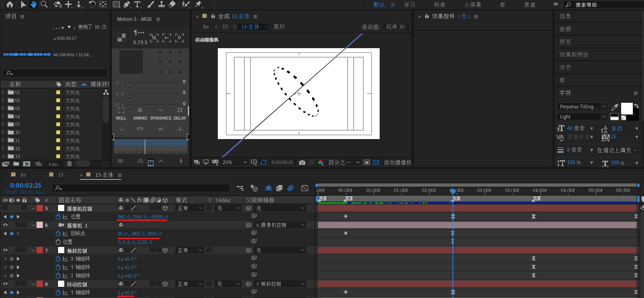Select the Clone Stamp tool
The width and height of the screenshot is (644, 298).
pos(162,4)
